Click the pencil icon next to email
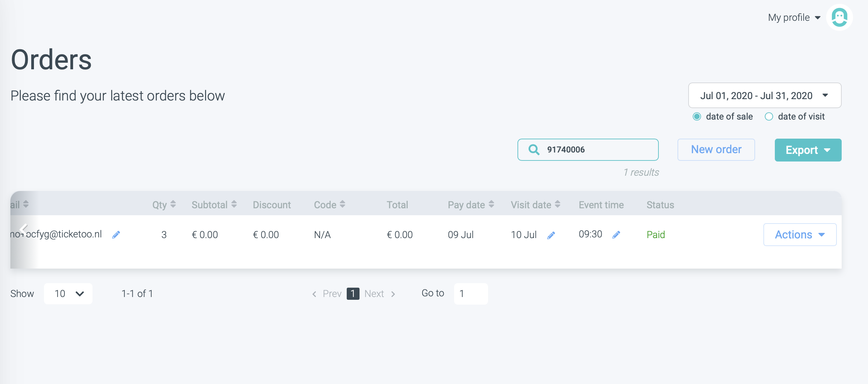 116,235
